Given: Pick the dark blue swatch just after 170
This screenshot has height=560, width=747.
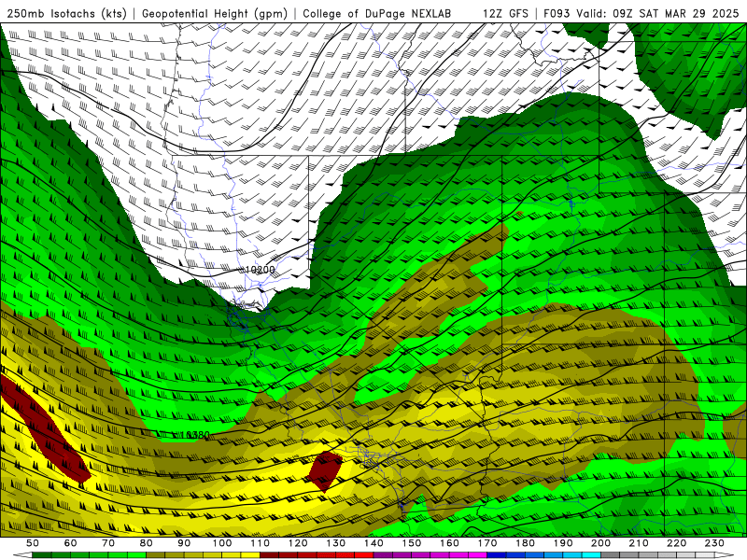Looking at the screenshot, I should click(497, 555).
